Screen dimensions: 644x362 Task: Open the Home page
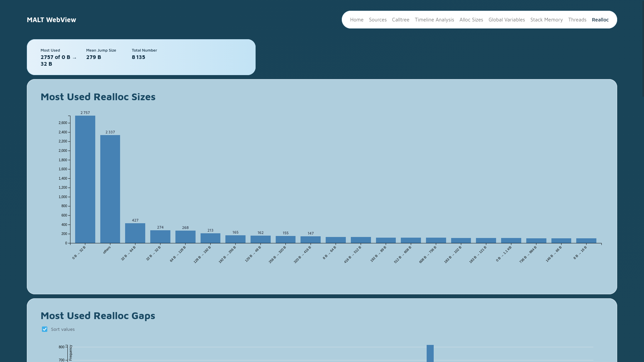(x=357, y=20)
